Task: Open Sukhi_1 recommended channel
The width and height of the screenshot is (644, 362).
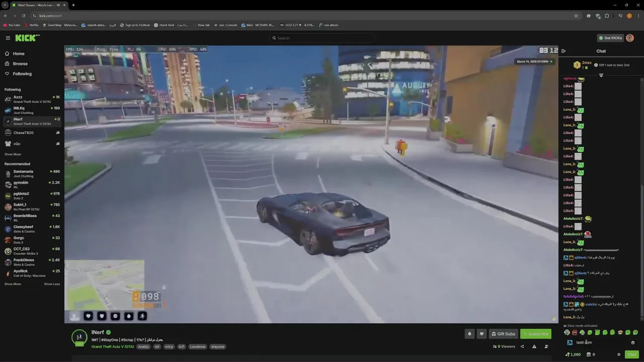Action: (32, 207)
